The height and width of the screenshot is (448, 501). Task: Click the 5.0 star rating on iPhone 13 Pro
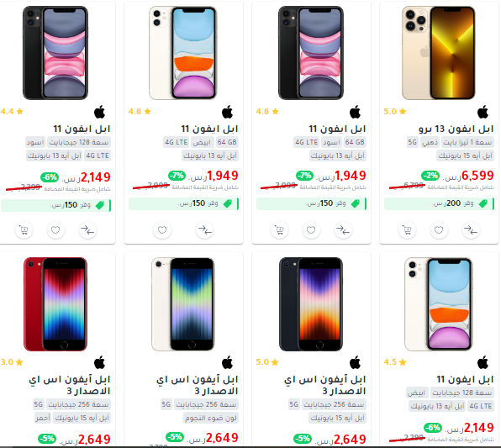click(x=395, y=112)
